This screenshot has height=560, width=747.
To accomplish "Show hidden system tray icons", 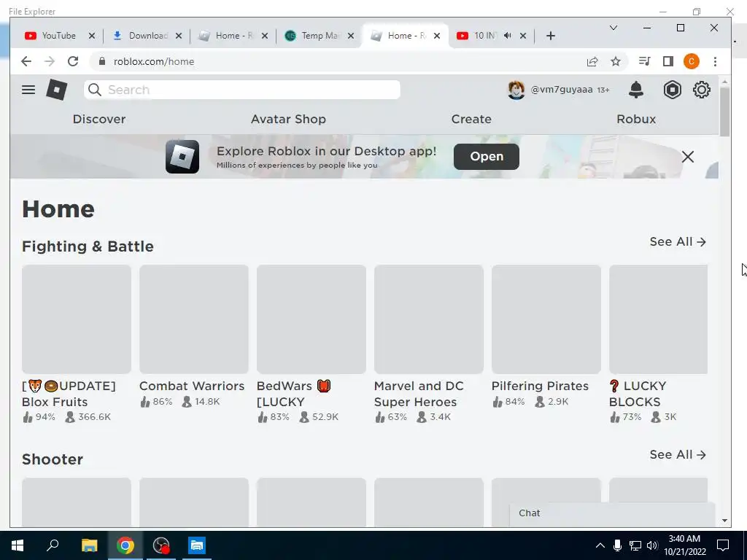I will click(x=600, y=545).
